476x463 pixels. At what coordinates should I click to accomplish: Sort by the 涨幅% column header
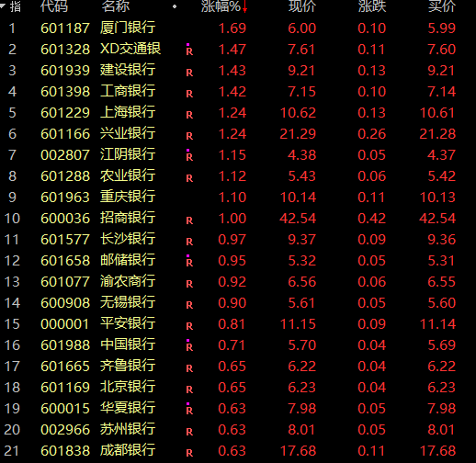pos(221,6)
